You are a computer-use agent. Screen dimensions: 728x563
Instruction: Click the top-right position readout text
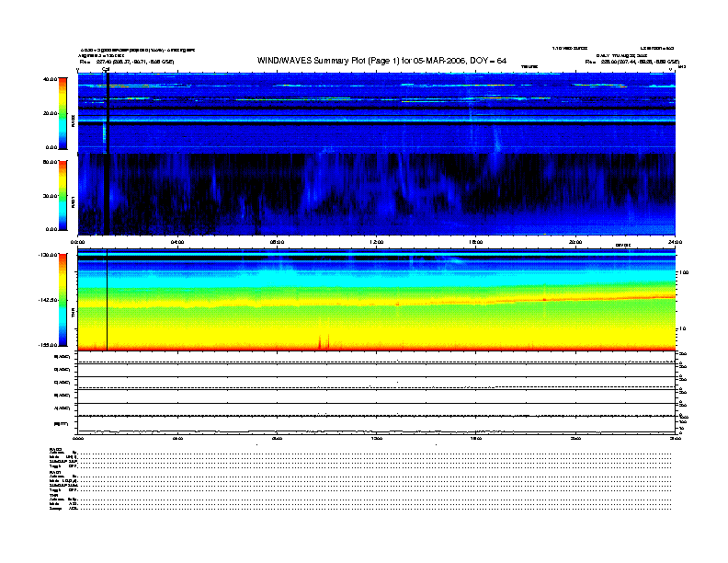coord(633,62)
